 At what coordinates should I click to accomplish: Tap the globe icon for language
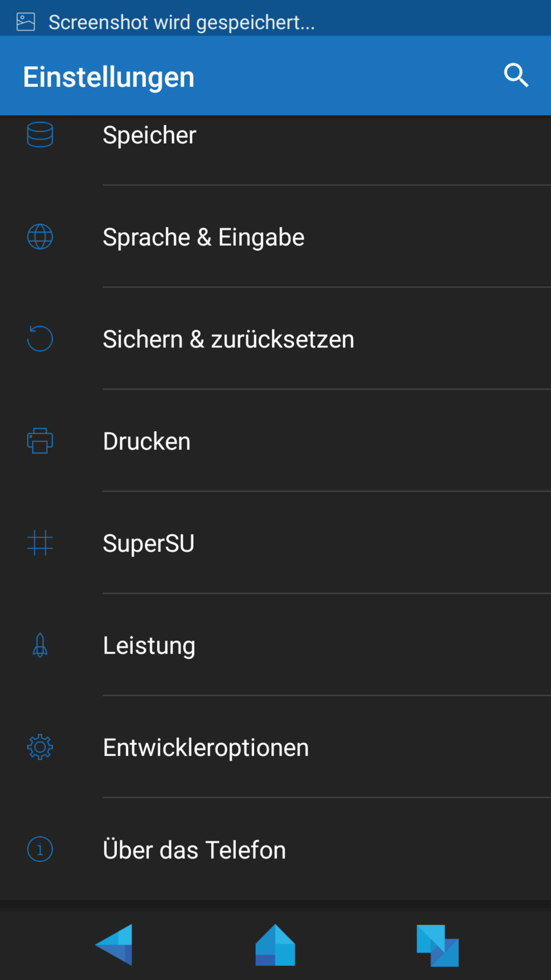click(40, 237)
